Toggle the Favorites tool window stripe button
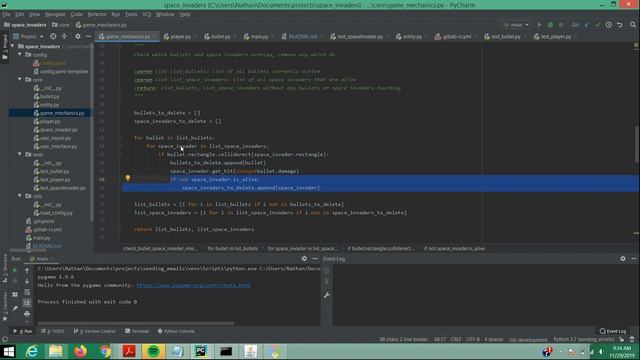The width and height of the screenshot is (640, 360). pos(4,307)
